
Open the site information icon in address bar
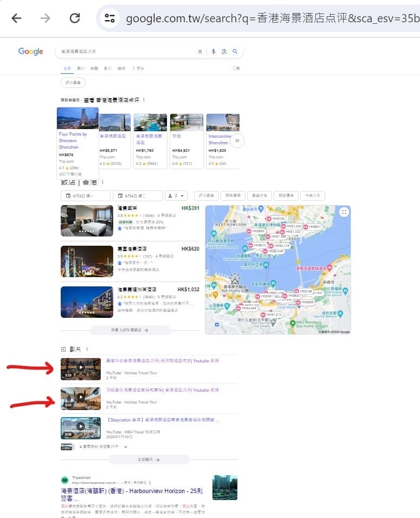pyautogui.click(x=110, y=18)
